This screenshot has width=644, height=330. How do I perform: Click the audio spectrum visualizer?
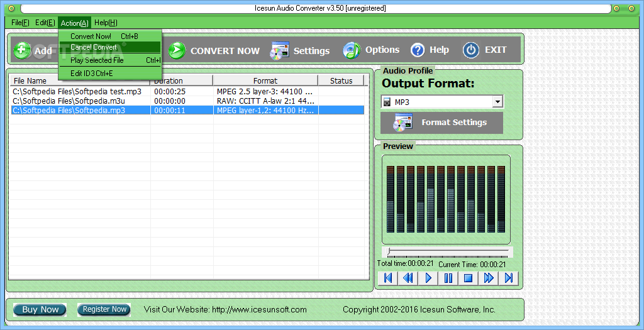click(446, 199)
